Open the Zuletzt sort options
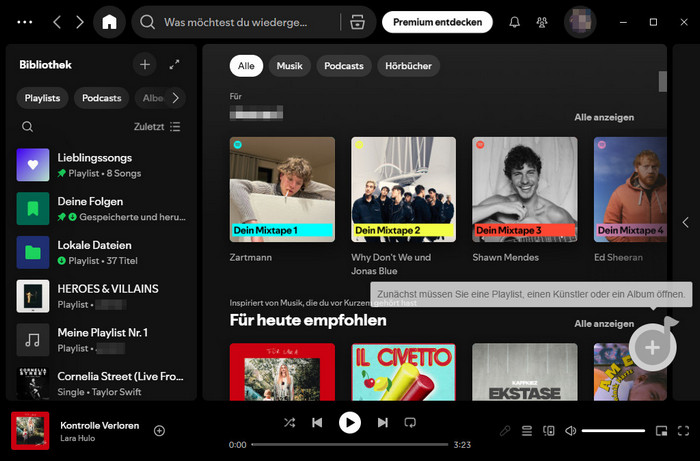 click(x=157, y=127)
